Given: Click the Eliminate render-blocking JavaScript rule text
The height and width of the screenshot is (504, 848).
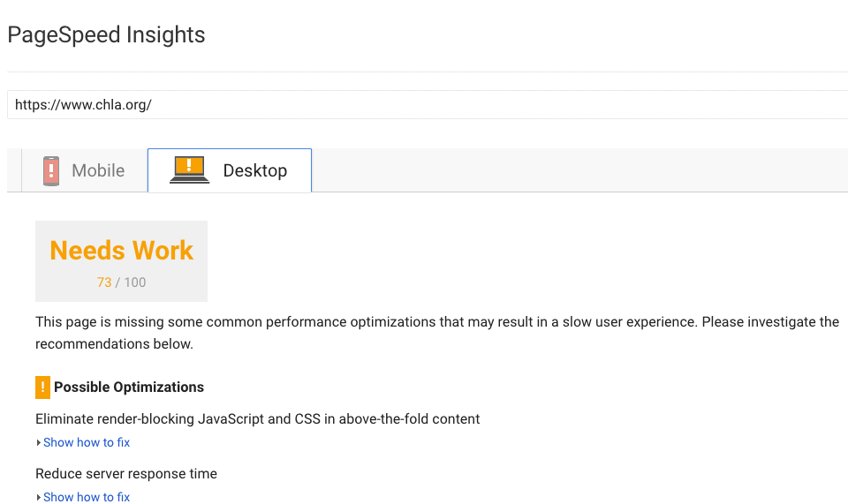Looking at the screenshot, I should 257,419.
